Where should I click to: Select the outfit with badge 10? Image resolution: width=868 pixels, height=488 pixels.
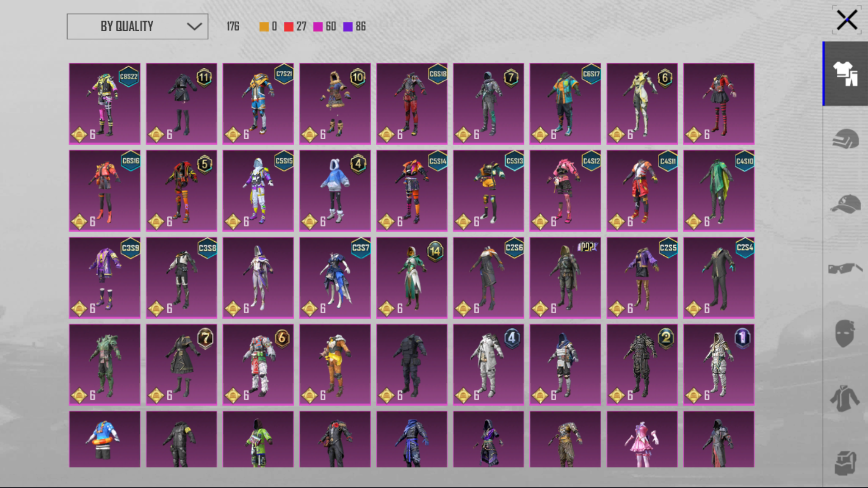coord(335,103)
